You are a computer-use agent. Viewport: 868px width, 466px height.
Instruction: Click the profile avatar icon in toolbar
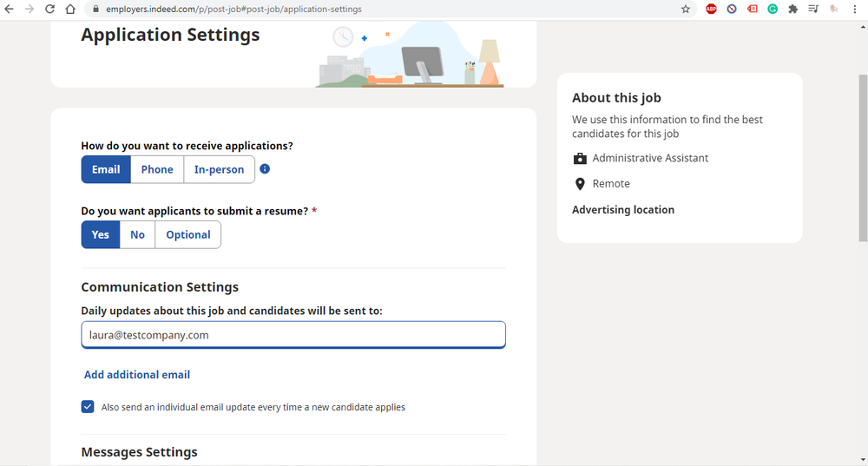(x=833, y=9)
